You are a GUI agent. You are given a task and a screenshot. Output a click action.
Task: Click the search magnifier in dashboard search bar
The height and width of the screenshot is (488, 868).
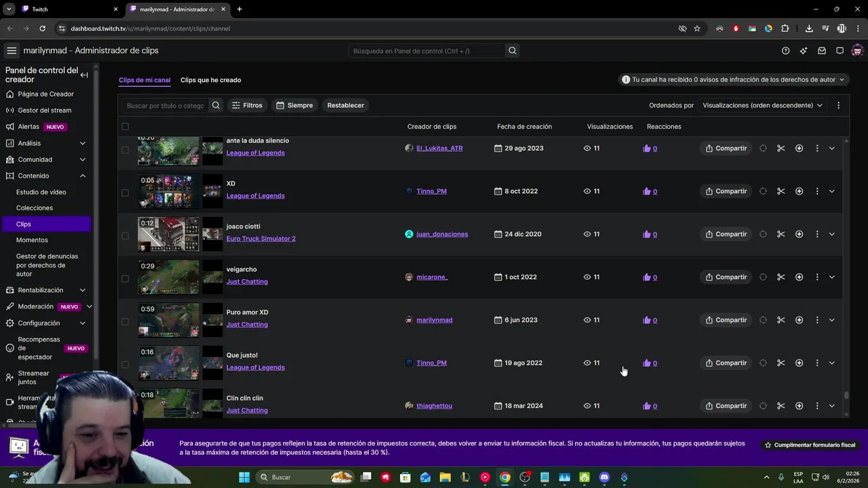click(x=513, y=51)
